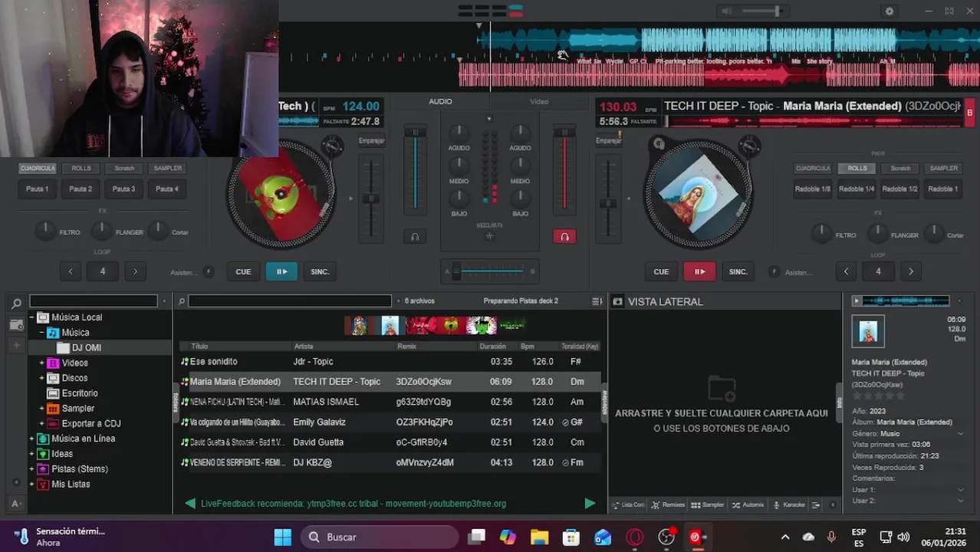Open the Karaoke sideview button

789,504
